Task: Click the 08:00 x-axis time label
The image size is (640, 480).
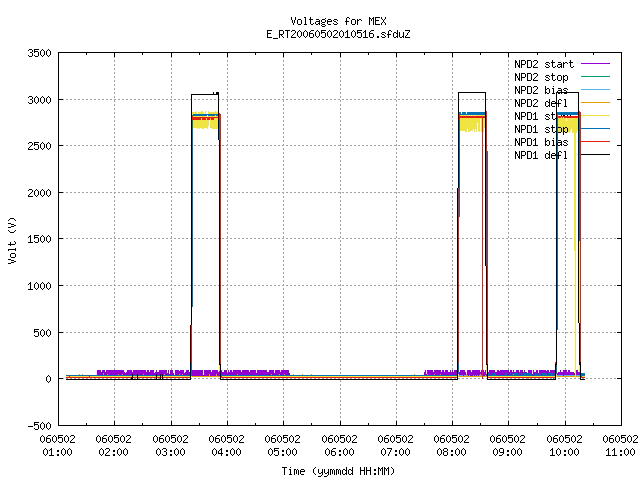Action: (452, 452)
